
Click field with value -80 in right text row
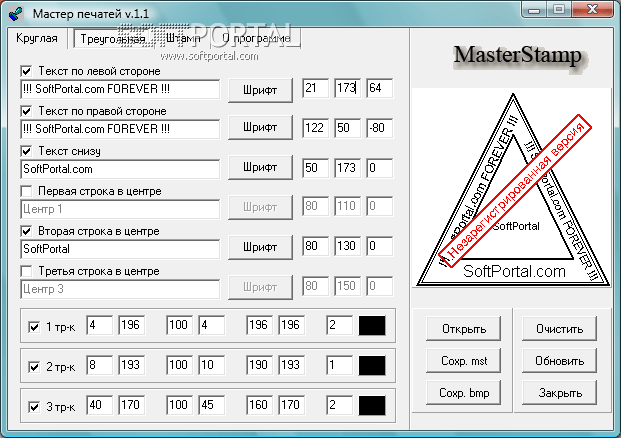pos(379,128)
